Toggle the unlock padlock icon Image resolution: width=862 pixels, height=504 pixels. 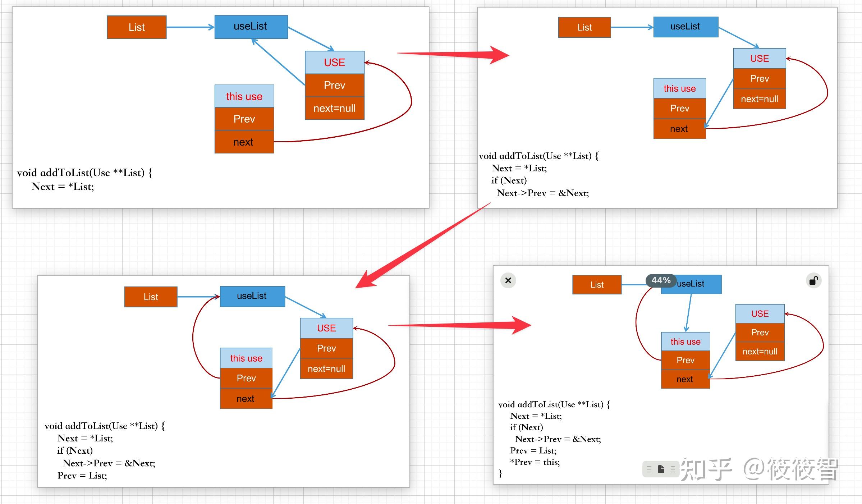click(813, 280)
